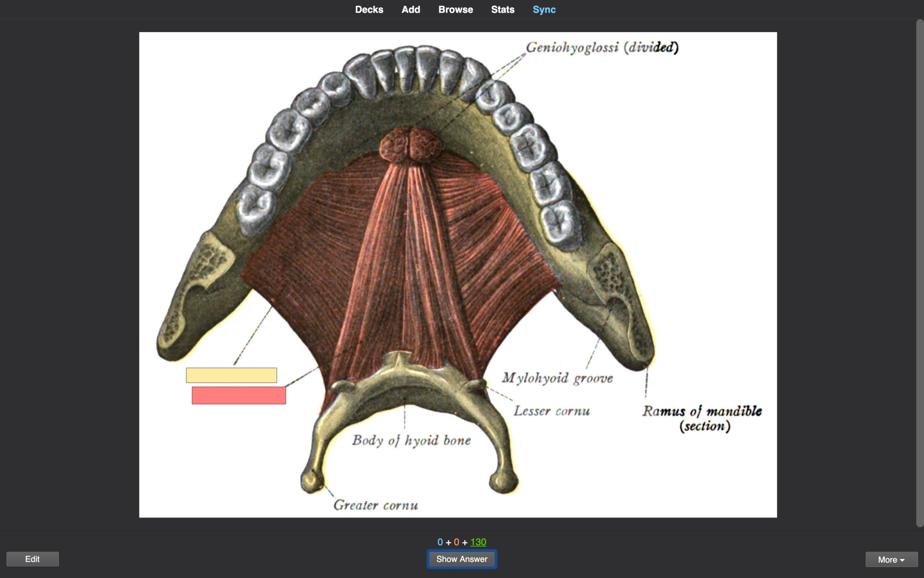Click the yellow occlusion mask
The width and height of the screenshot is (924, 578).
point(231,375)
